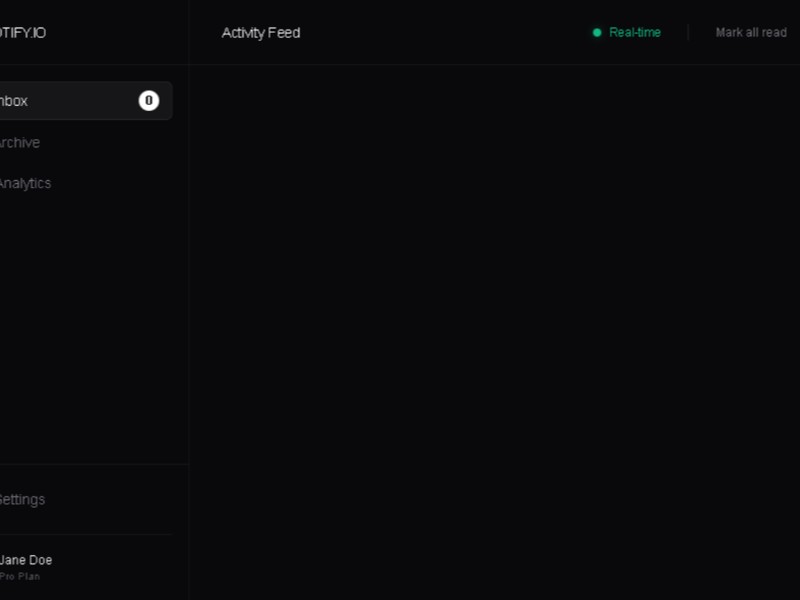Click the unread count badge on Inbox
Image resolution: width=800 pixels, height=600 pixels.
(149, 100)
